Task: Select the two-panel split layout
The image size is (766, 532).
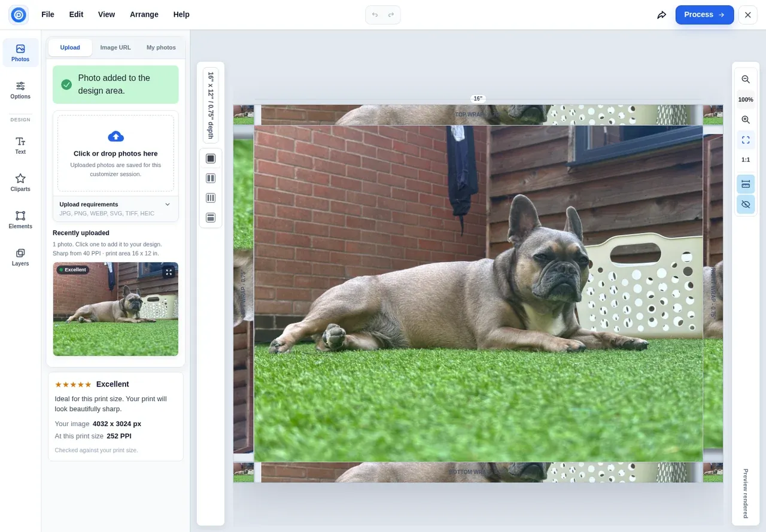Action: point(211,178)
